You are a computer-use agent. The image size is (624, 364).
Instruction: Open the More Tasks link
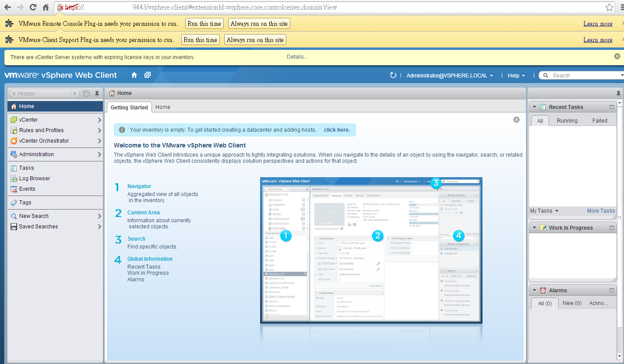click(x=601, y=210)
